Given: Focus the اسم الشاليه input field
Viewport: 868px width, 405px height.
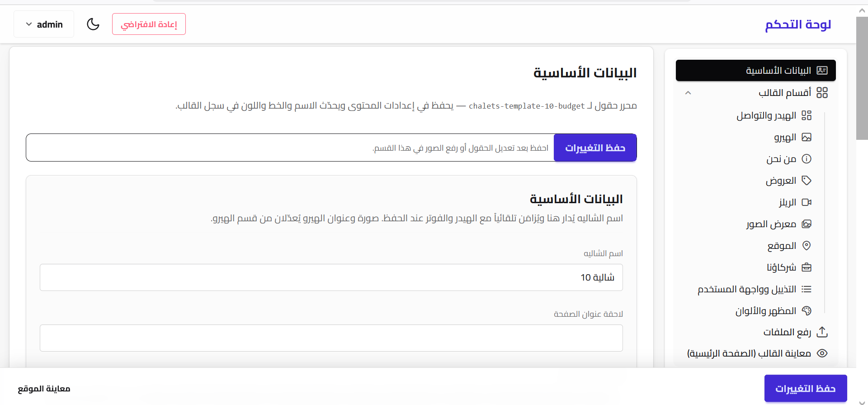Looking at the screenshot, I should pos(331,277).
